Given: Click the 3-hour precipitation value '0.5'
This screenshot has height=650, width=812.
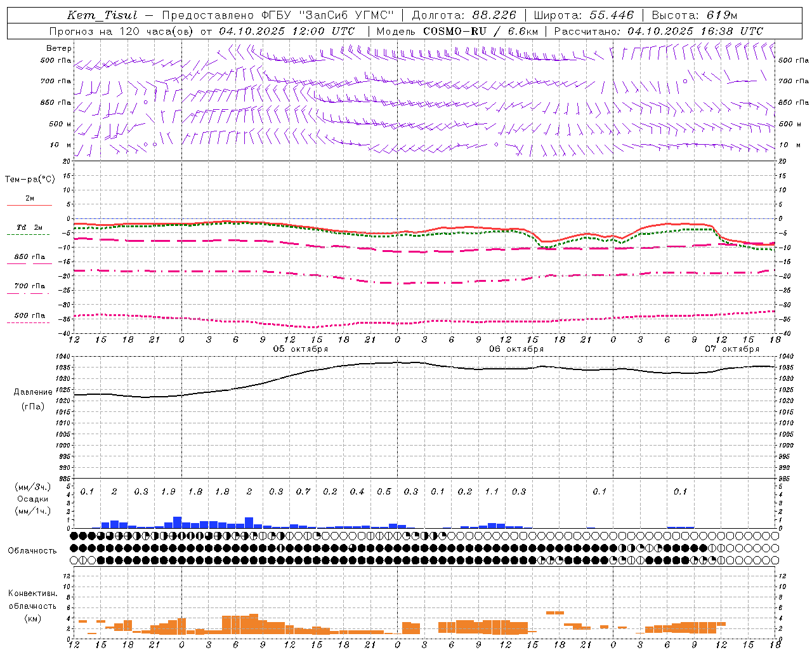Looking at the screenshot, I should [x=384, y=492].
